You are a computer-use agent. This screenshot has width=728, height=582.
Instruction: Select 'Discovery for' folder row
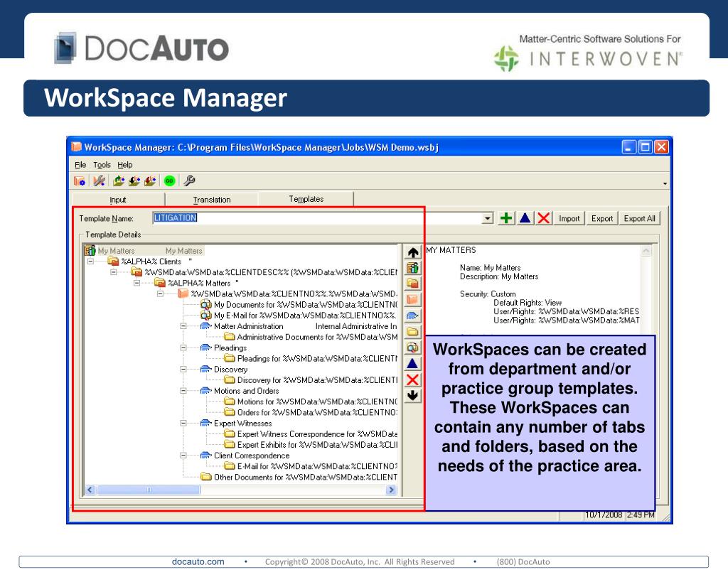[311, 380]
